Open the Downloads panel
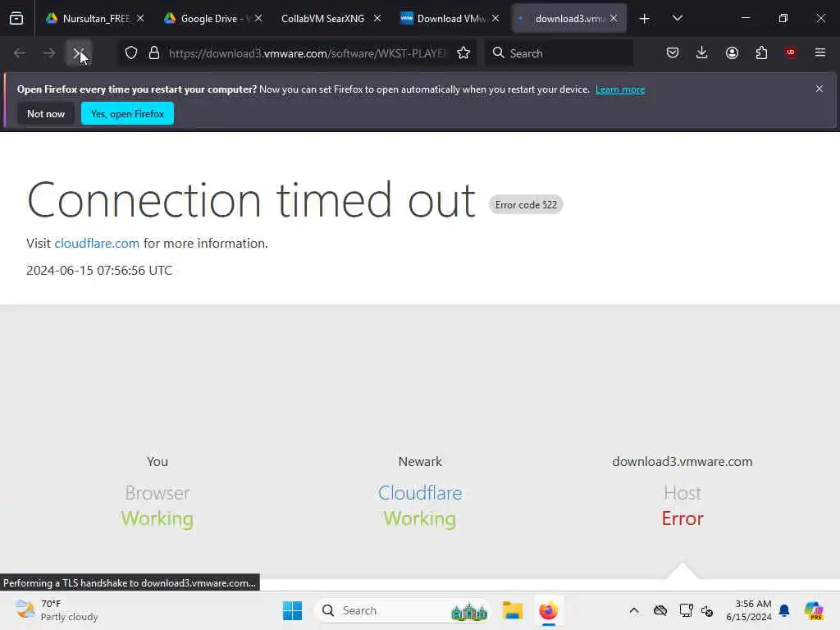The image size is (840, 630). 702,52
